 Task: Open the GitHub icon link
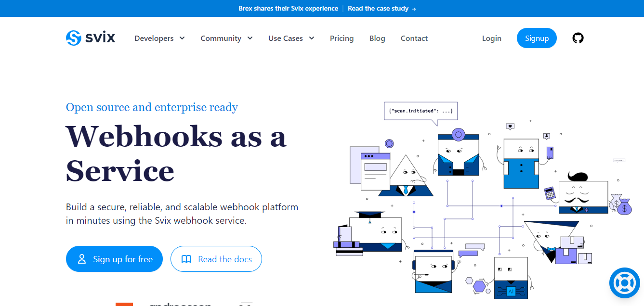(578, 38)
